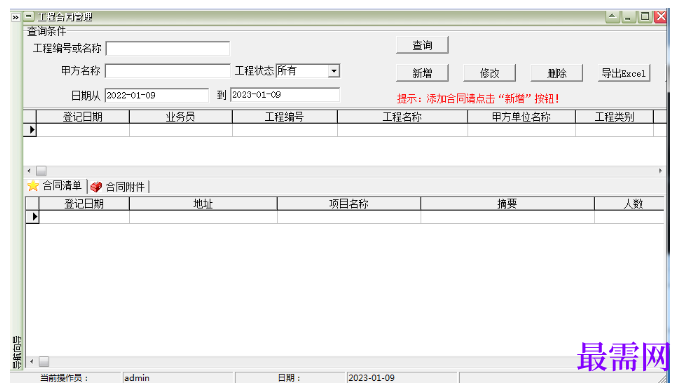Click the 业务员 column header

tap(181, 117)
